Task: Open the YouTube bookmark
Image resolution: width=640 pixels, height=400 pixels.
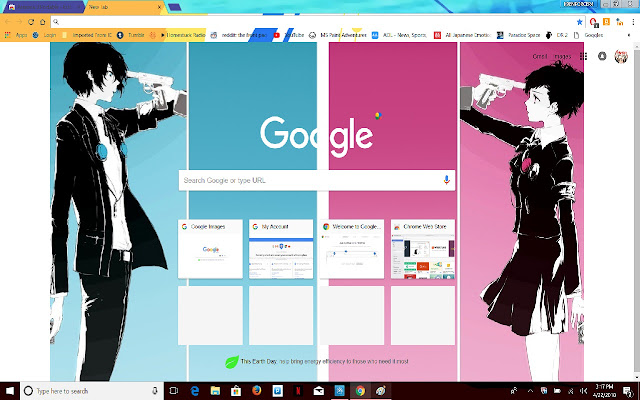Action: 289,36
